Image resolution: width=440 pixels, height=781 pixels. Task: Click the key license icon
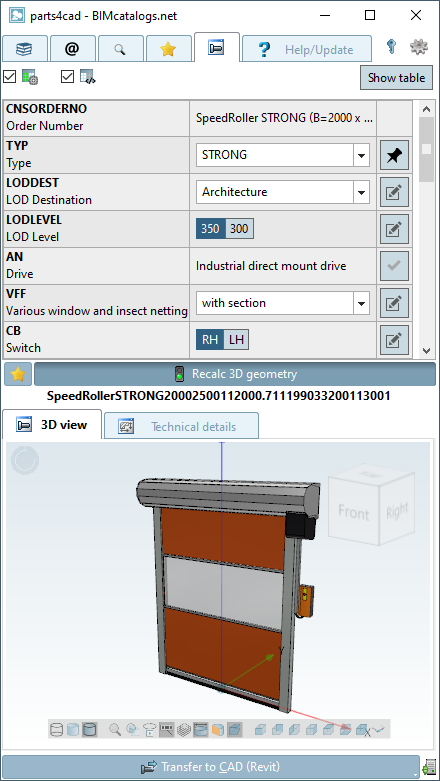[391, 47]
